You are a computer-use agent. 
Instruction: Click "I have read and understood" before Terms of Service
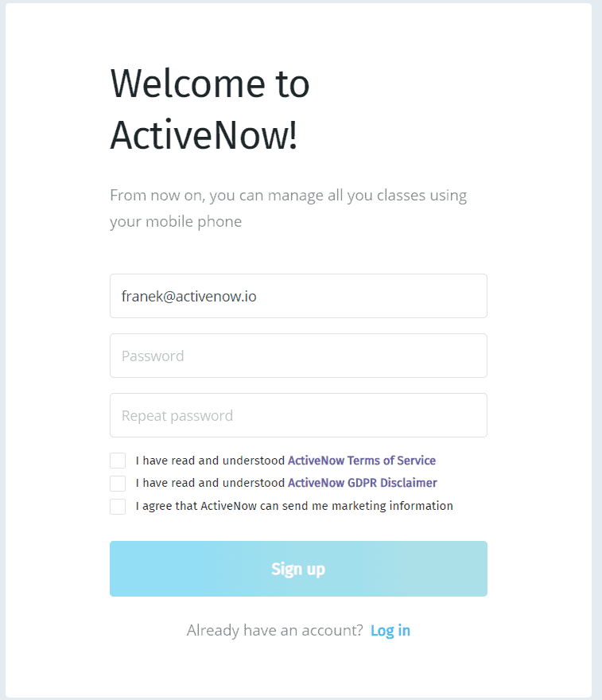tap(210, 461)
